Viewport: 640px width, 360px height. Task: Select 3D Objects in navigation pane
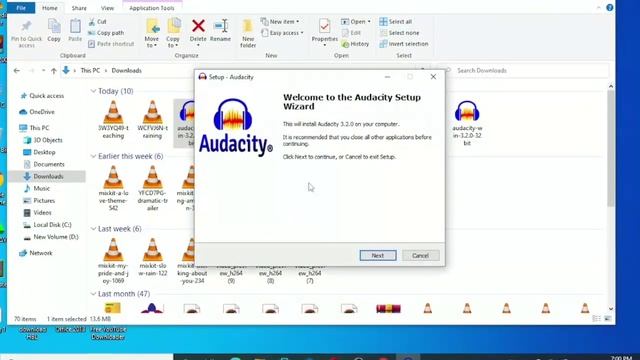(48, 140)
